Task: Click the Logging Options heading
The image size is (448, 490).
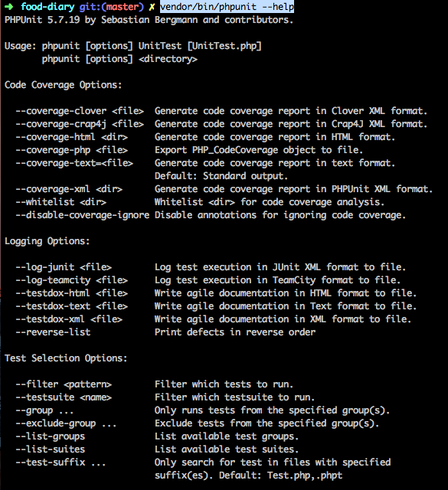Action: [x=47, y=241]
